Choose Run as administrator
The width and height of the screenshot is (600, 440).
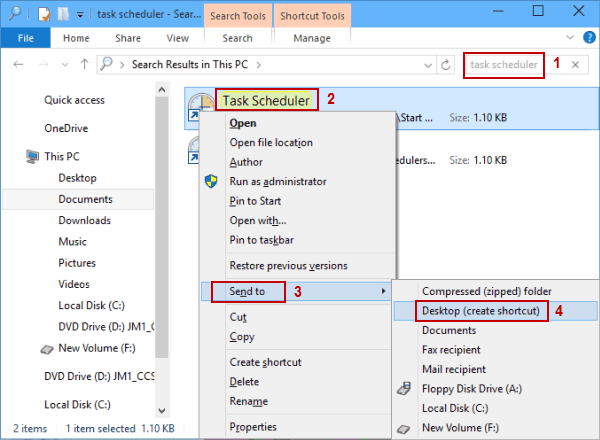tap(278, 181)
